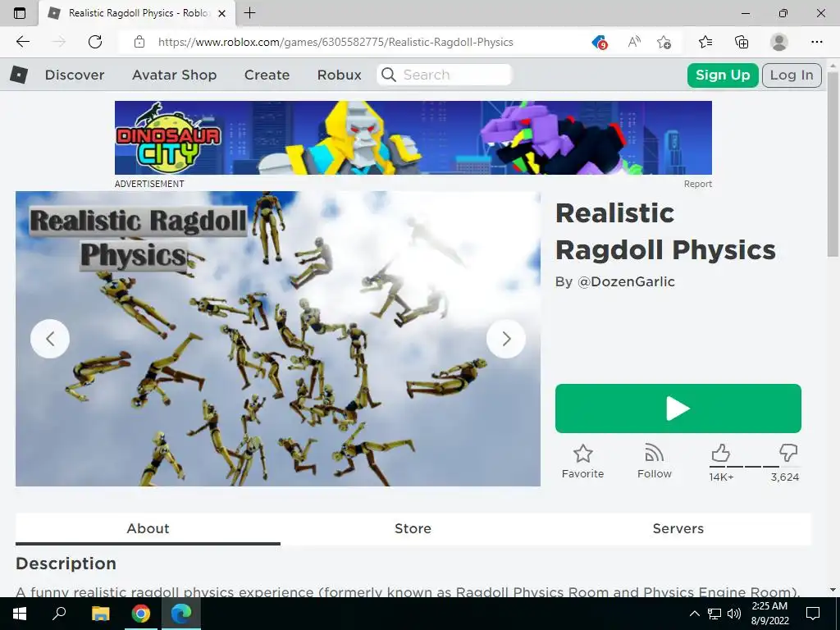The width and height of the screenshot is (840, 630).
Task: Click the page vertical scrollbar
Action: click(833, 166)
